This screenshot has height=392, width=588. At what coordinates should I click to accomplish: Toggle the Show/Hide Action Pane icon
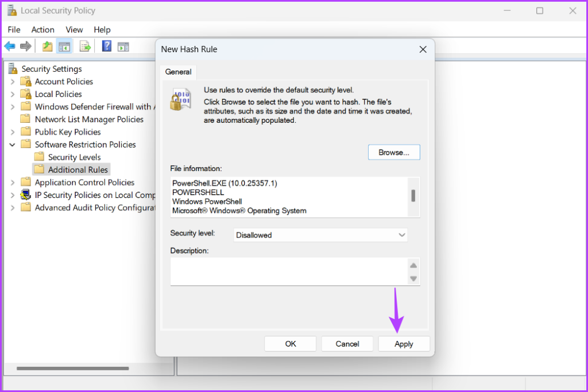[x=123, y=46]
